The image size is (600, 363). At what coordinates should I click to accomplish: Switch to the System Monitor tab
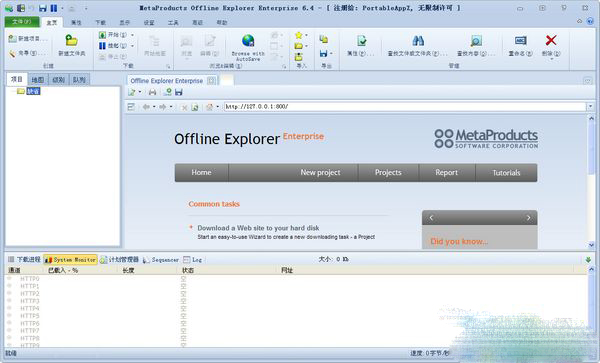[x=70, y=260]
